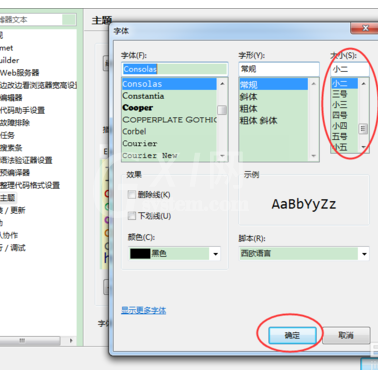This screenshot has width=378, height=370.
Task: Select Corbel in the font list
Action: [x=169, y=131]
